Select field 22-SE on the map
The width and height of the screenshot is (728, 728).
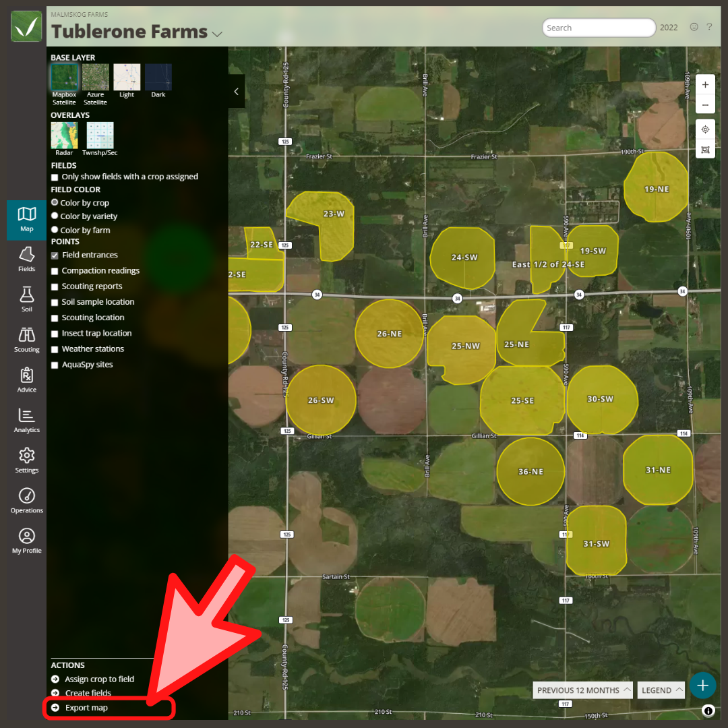tap(263, 244)
